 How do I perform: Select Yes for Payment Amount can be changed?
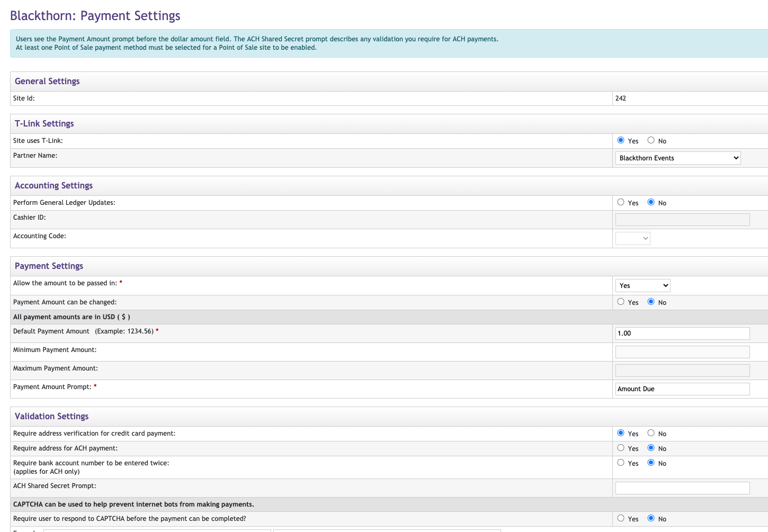(621, 302)
